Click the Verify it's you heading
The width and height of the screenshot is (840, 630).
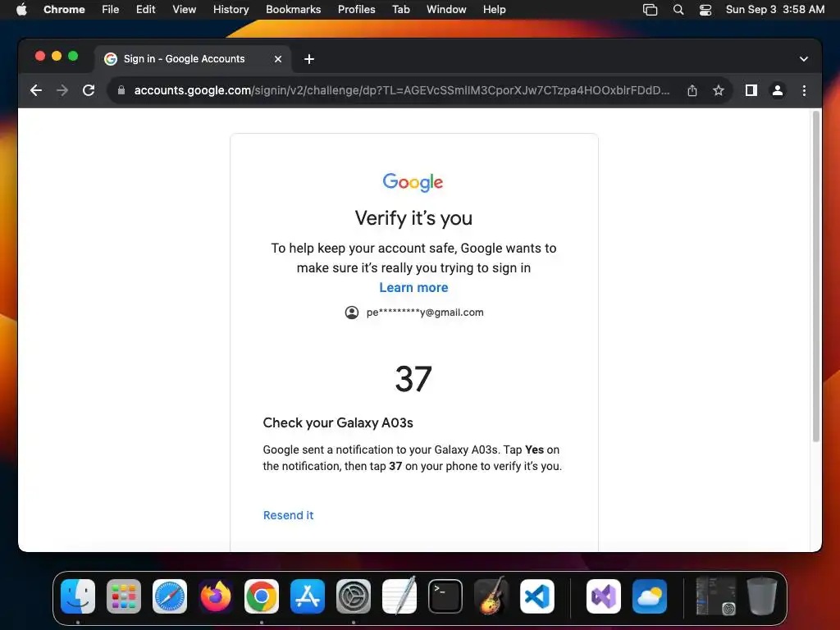(x=413, y=218)
